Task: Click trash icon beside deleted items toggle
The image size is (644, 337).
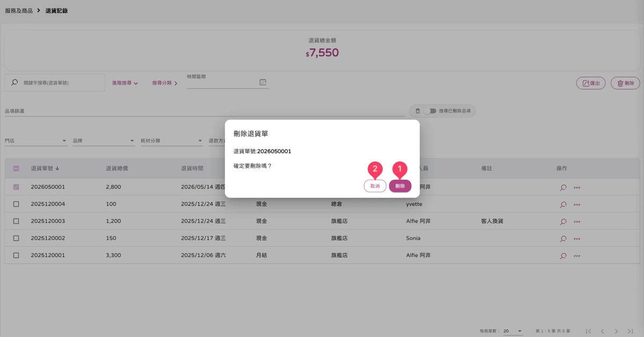Action: (418, 111)
